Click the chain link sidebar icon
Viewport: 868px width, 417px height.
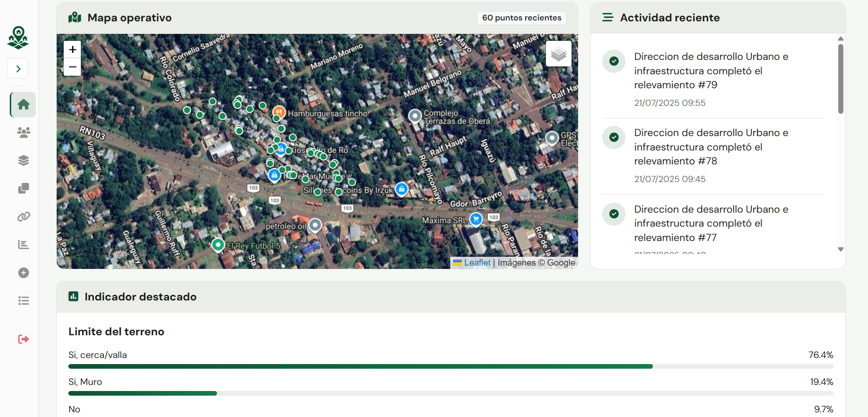(23, 216)
